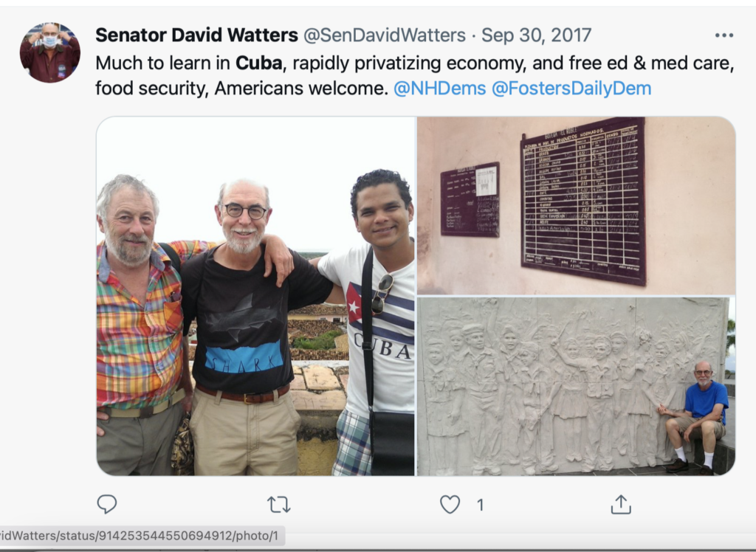
Task: Click the Senator David Watters display name
Action: pyautogui.click(x=196, y=35)
